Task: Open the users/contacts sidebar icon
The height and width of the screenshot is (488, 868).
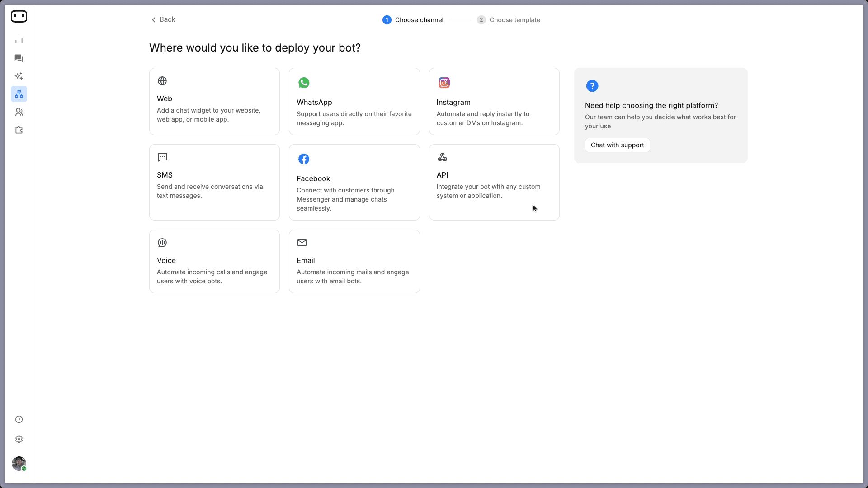Action: click(19, 112)
